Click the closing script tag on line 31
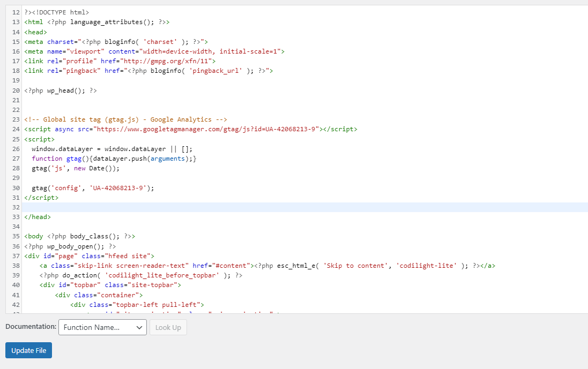The width and height of the screenshot is (588, 369). click(41, 198)
